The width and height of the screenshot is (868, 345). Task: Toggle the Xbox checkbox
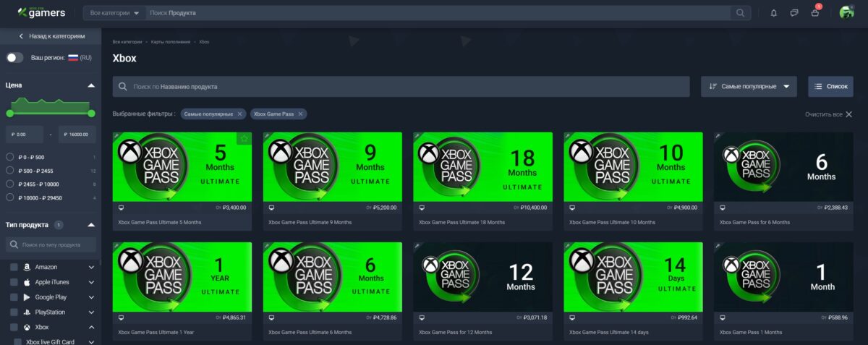click(14, 328)
